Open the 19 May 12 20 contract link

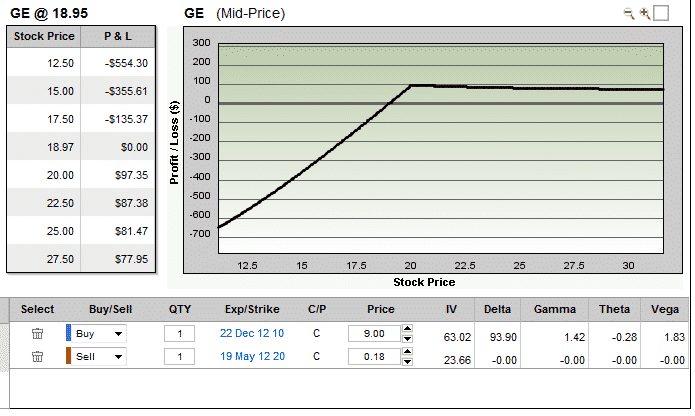point(251,356)
